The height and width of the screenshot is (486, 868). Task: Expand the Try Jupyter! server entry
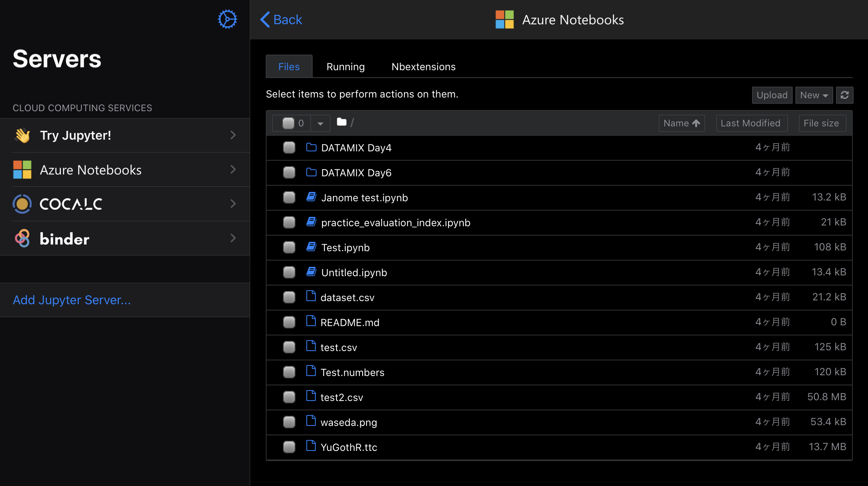tap(125, 135)
